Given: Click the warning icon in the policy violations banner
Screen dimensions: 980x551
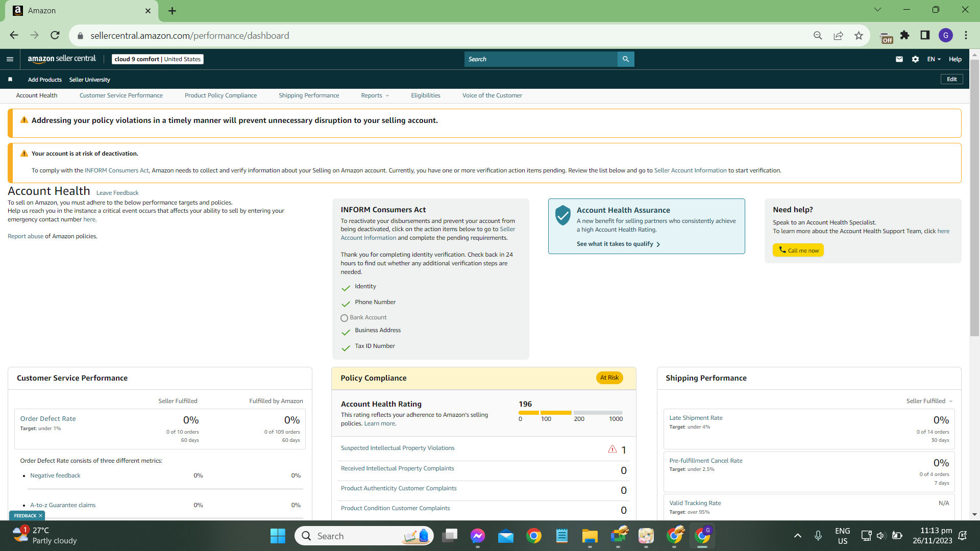Looking at the screenshot, I should (24, 120).
